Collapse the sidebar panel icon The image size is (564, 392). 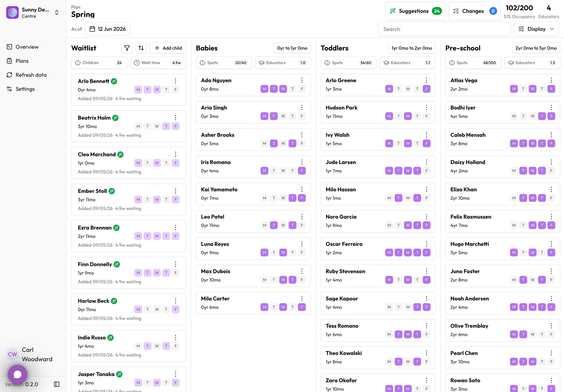[x=57, y=384]
